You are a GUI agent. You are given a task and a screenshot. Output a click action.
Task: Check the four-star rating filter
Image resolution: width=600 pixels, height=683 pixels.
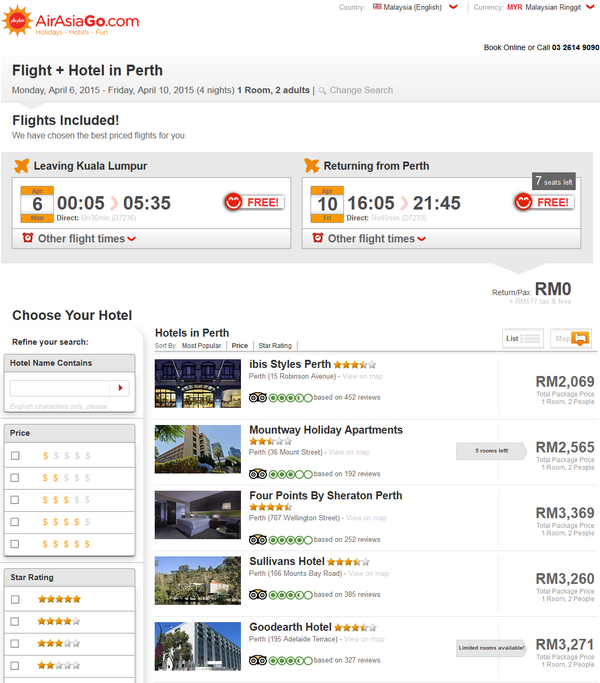coord(15,622)
